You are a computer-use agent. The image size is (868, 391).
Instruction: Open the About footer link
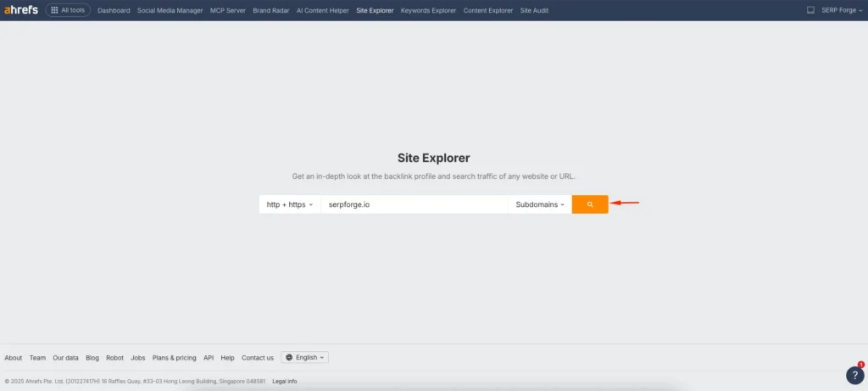(14, 358)
